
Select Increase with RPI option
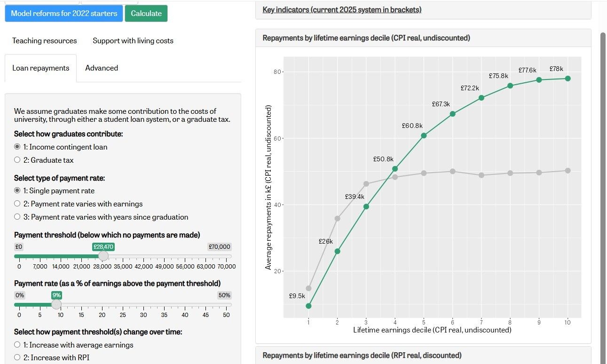[x=17, y=357]
